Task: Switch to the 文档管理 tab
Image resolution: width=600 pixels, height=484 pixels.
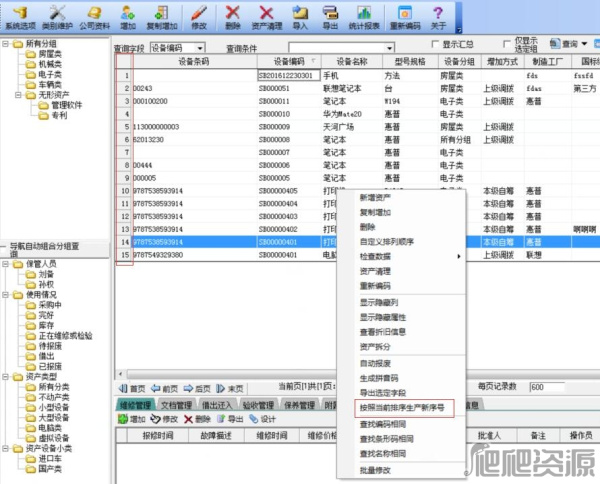Action: pyautogui.click(x=177, y=405)
